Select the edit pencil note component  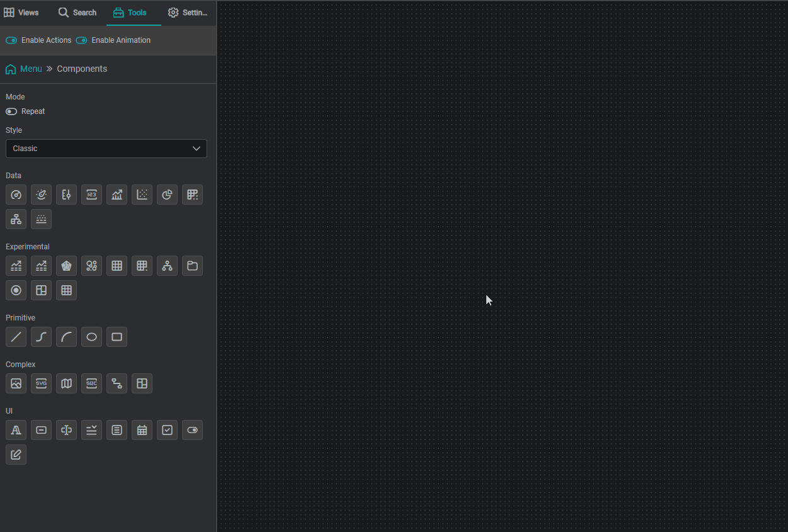click(x=16, y=455)
